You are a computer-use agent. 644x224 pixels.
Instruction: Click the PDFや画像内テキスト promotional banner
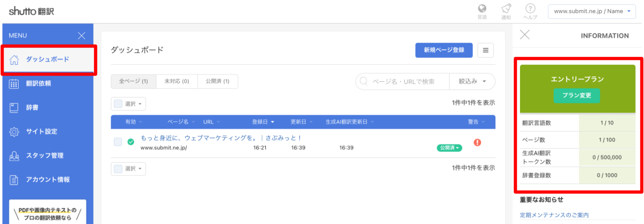click(47, 212)
